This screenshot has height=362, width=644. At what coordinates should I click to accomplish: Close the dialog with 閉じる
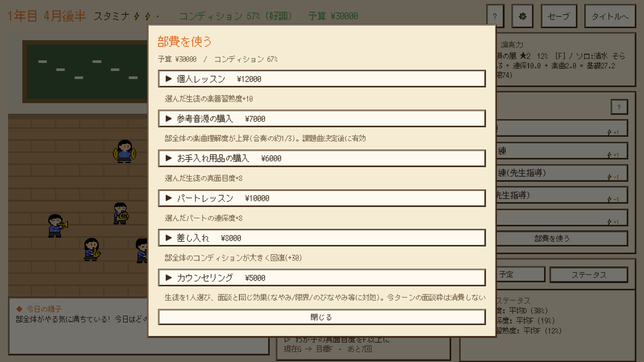coord(322,317)
